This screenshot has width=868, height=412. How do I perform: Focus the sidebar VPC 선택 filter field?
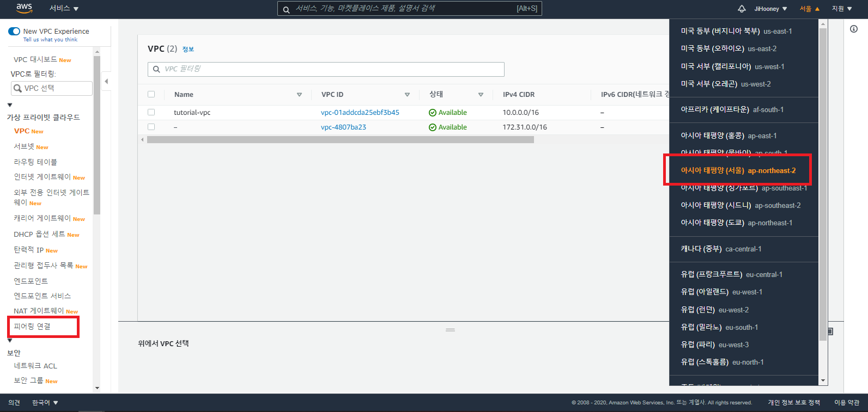click(x=52, y=88)
